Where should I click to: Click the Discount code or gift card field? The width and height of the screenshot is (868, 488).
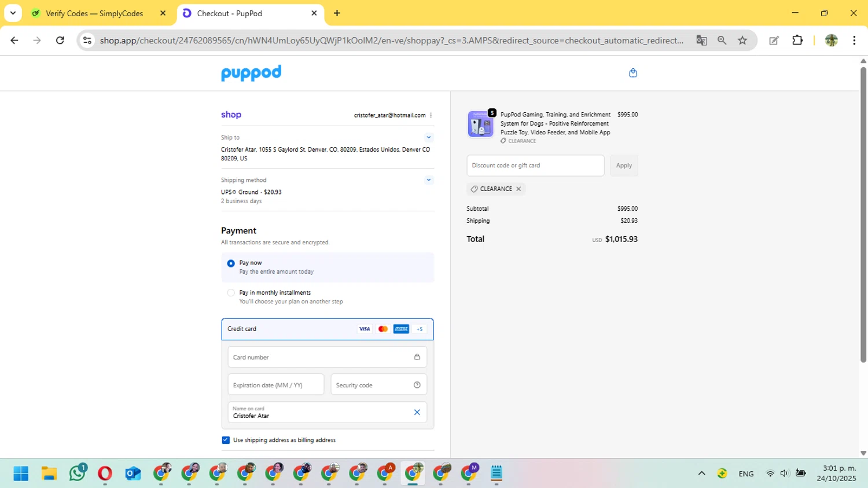tap(535, 166)
